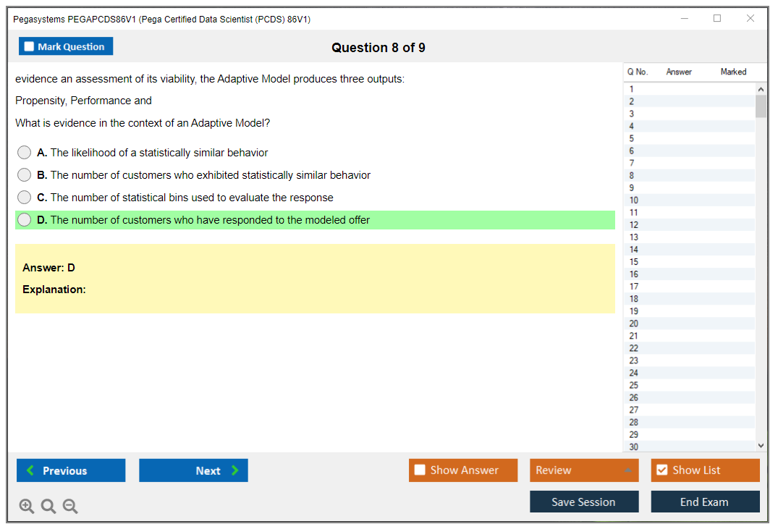The width and height of the screenshot is (778, 532).
Task: Toggle the Mark Question checkbox
Action: (x=30, y=46)
